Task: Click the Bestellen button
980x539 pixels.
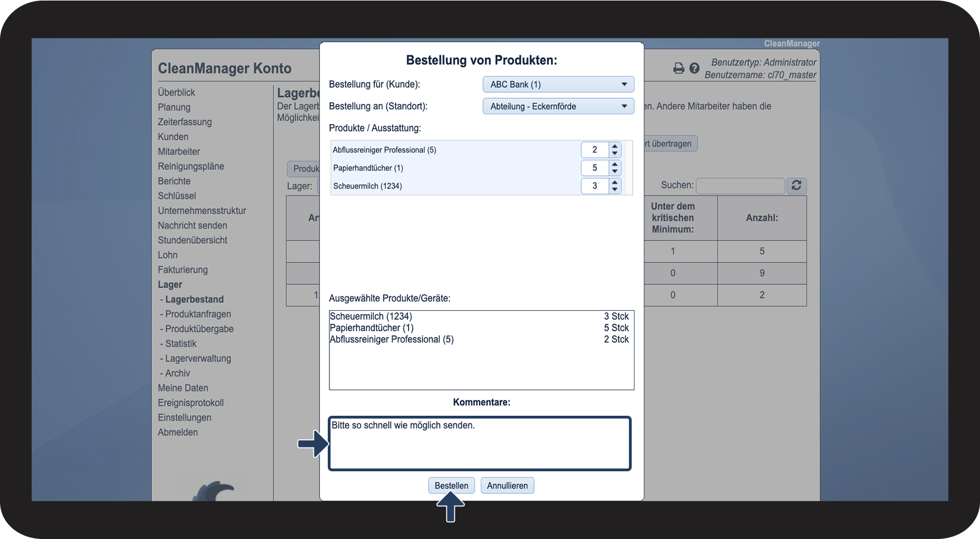Action: [451, 486]
